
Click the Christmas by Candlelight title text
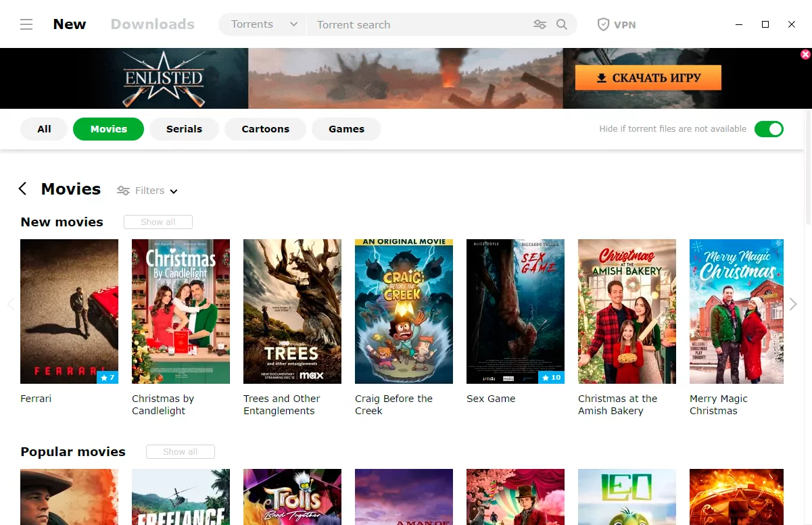tap(163, 405)
